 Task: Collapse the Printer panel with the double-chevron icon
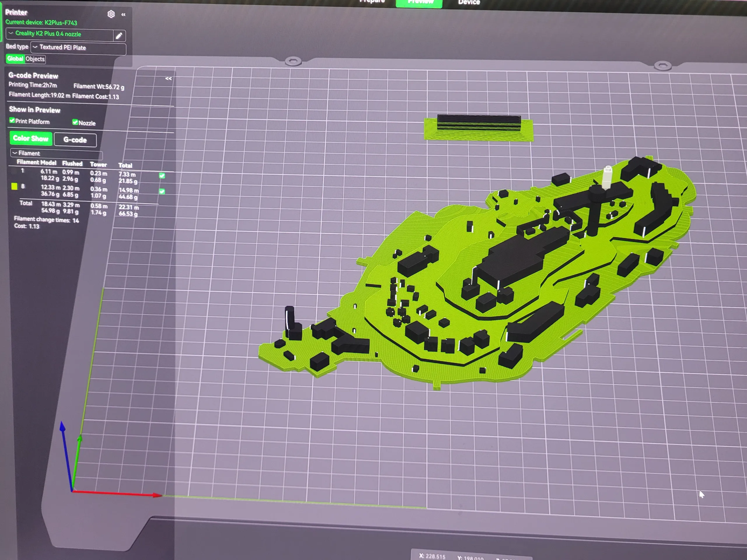tap(124, 15)
